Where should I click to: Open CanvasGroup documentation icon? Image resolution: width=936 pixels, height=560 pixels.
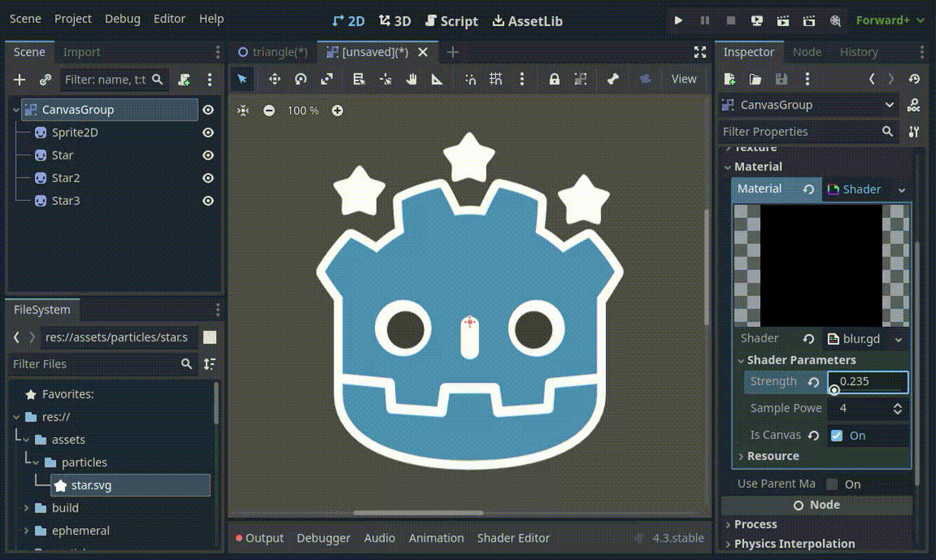(914, 105)
